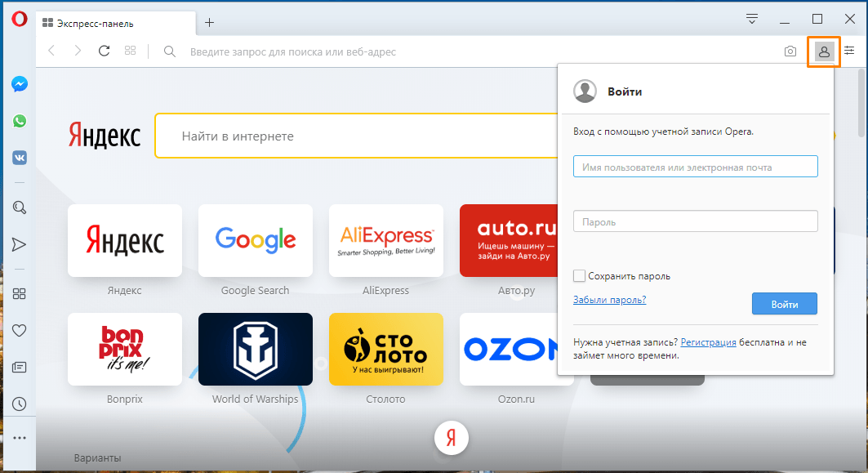Open the tab menu icon in title bar
868x473 pixels.
(x=752, y=19)
